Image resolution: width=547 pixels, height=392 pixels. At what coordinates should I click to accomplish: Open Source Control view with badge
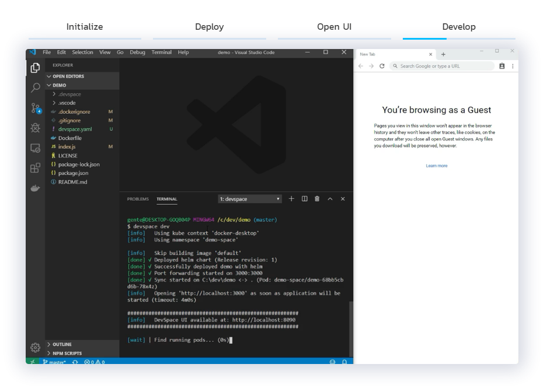tap(36, 108)
